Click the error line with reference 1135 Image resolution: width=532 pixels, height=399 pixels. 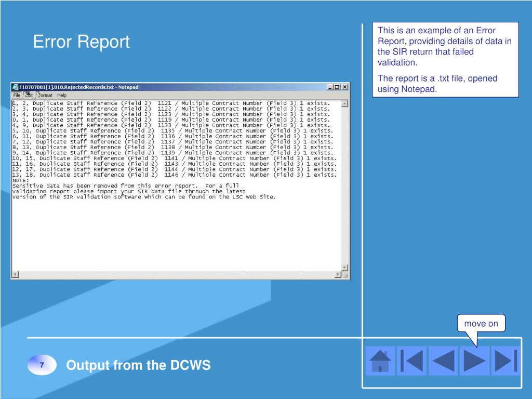[172, 130]
